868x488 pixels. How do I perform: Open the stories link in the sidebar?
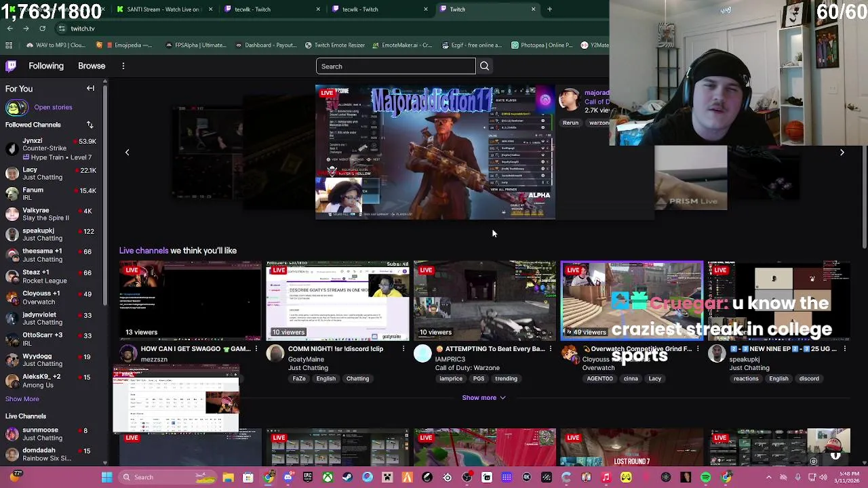[x=53, y=107]
